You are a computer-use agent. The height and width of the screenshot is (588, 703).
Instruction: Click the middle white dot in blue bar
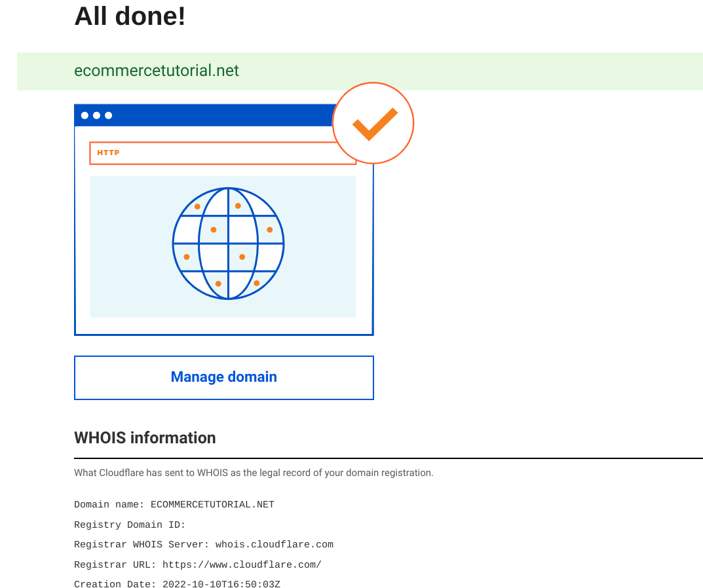pos(96,116)
